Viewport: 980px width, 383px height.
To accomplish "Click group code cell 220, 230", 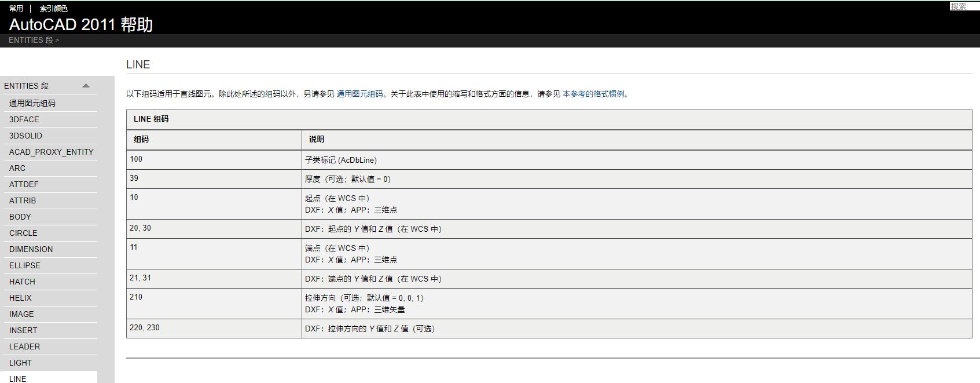I will (x=214, y=329).
